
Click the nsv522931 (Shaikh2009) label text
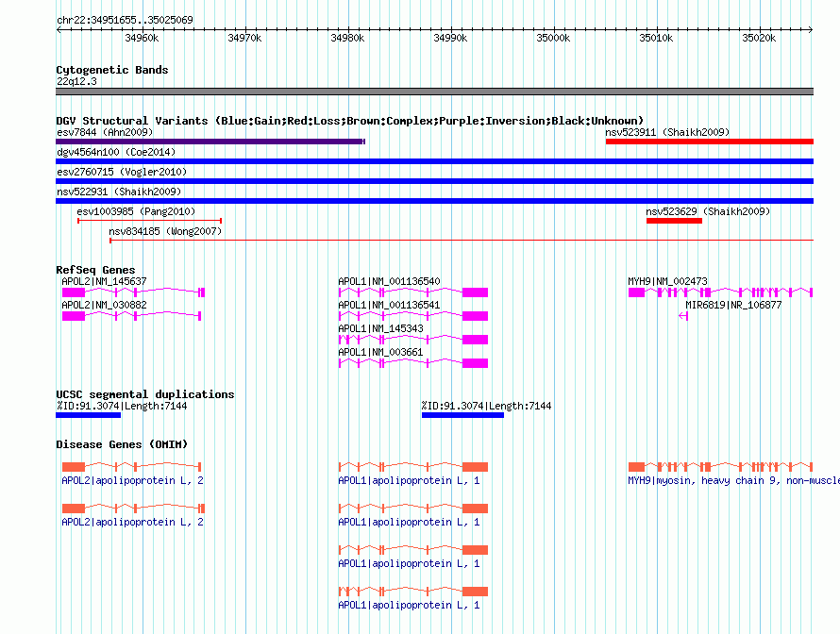[119, 192]
